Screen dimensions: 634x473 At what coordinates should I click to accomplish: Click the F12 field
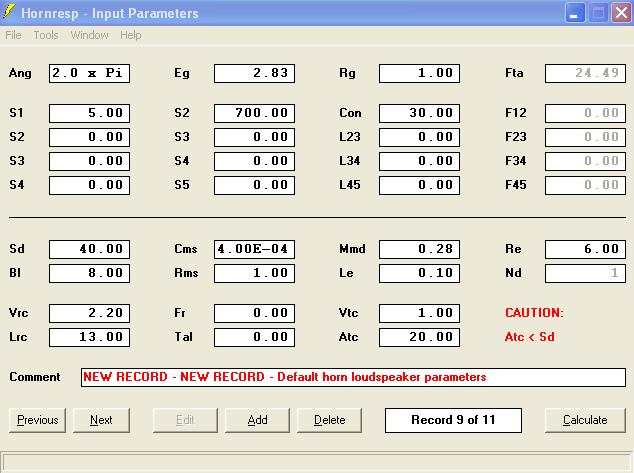[585, 113]
